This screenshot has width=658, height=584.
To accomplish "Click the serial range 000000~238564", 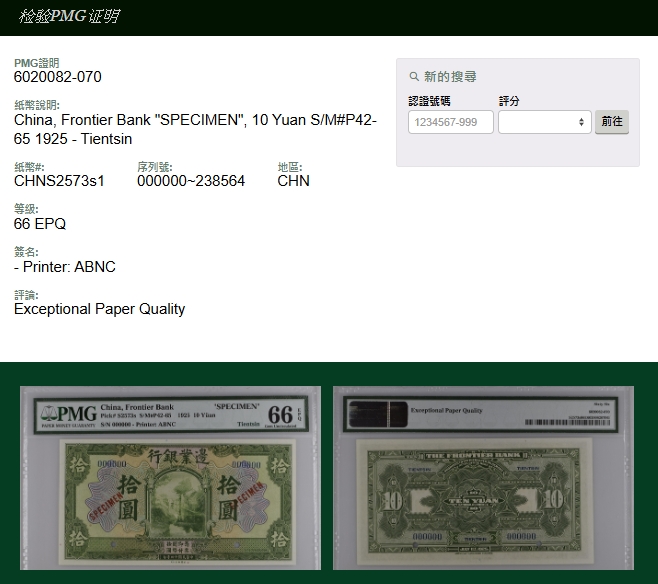I will click(x=191, y=181).
